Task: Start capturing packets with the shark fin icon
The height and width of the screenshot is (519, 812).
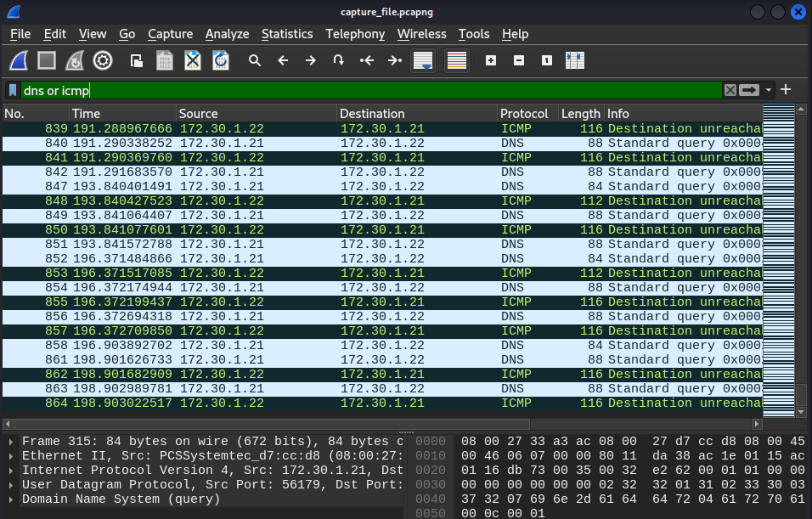Action: coord(19,60)
